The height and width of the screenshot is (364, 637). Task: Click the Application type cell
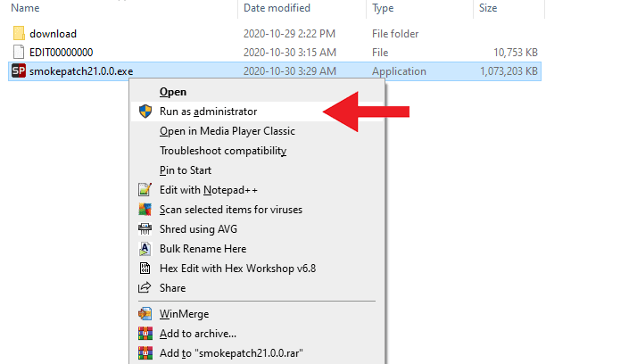coord(399,71)
